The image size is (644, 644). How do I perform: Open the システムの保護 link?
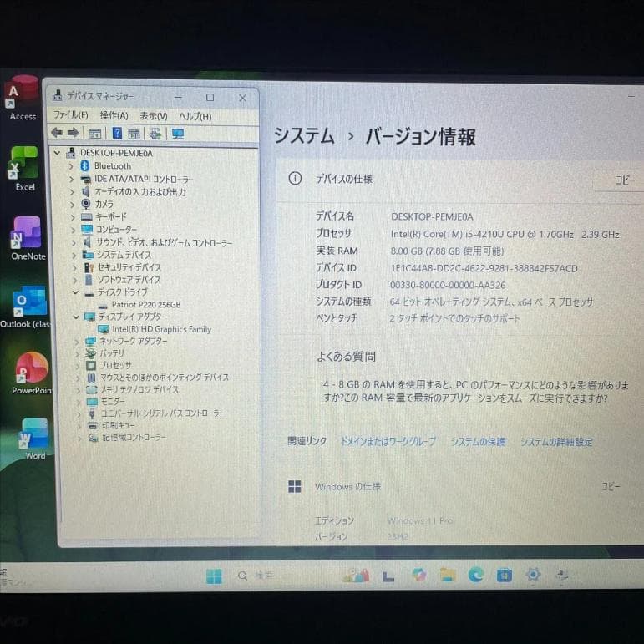[x=478, y=442]
